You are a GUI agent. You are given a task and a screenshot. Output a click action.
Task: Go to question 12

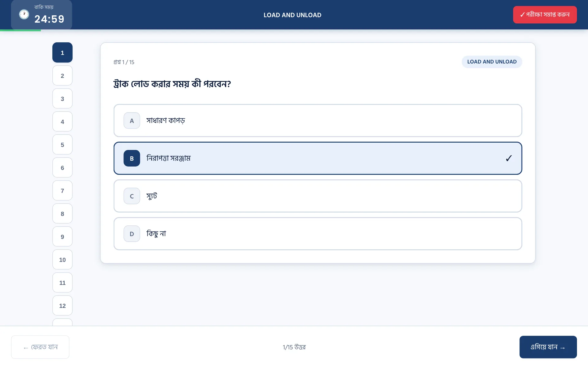point(62,305)
